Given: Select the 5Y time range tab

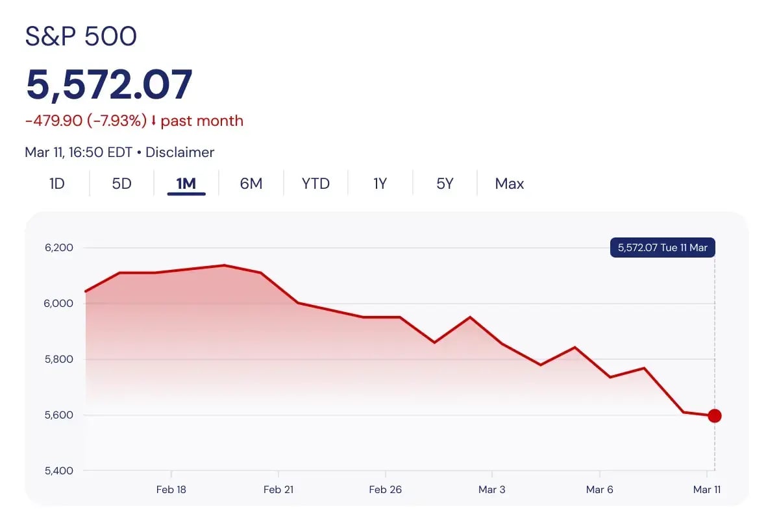Looking at the screenshot, I should click(445, 184).
